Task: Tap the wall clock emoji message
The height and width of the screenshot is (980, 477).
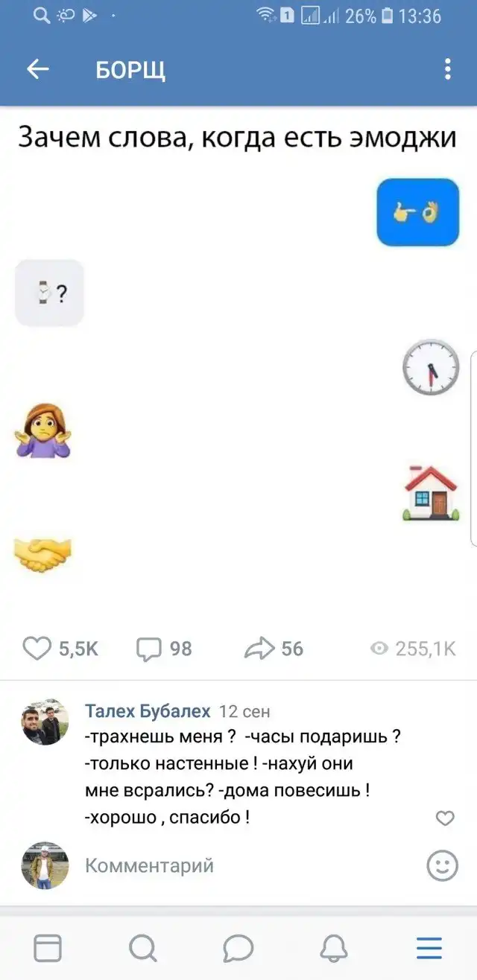Action: 431,367
